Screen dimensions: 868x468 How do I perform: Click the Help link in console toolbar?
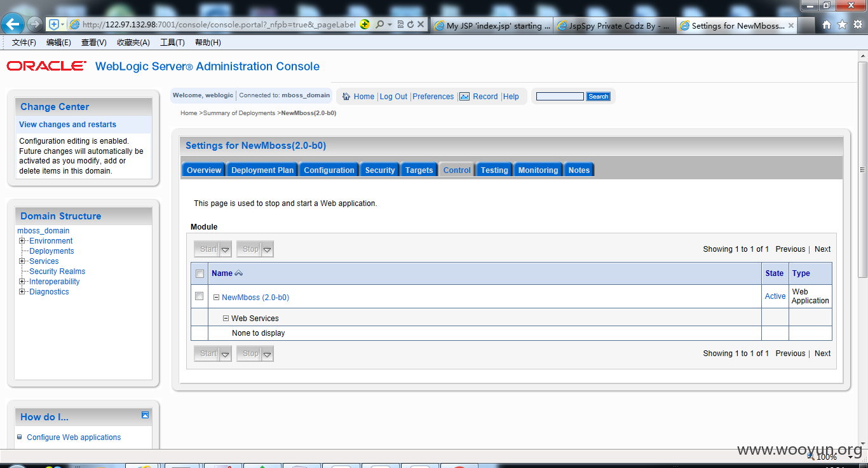511,97
